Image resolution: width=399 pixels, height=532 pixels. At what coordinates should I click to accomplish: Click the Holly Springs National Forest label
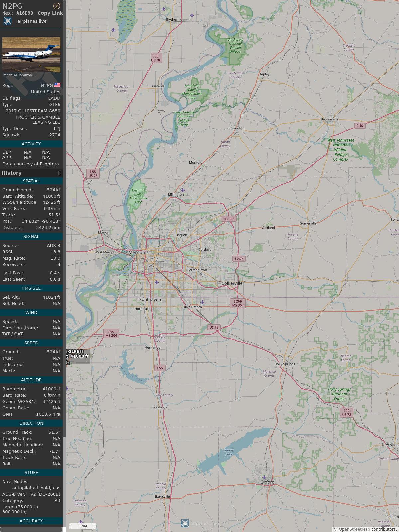(339, 394)
